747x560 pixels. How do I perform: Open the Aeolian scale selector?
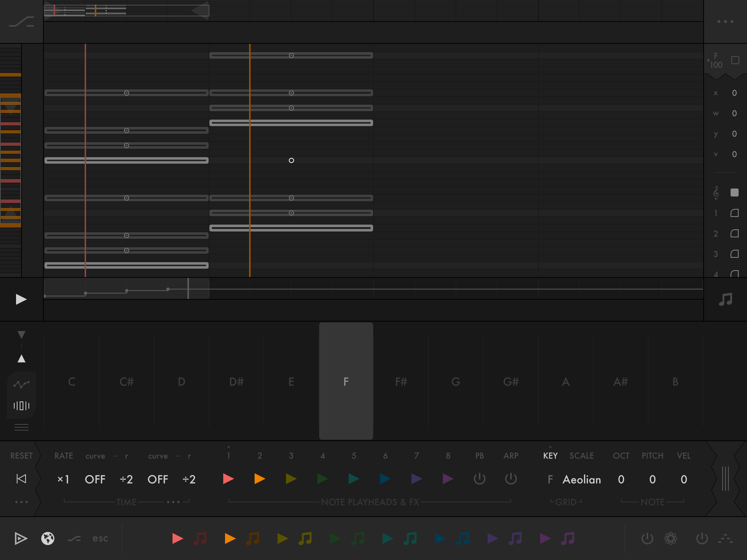(582, 479)
